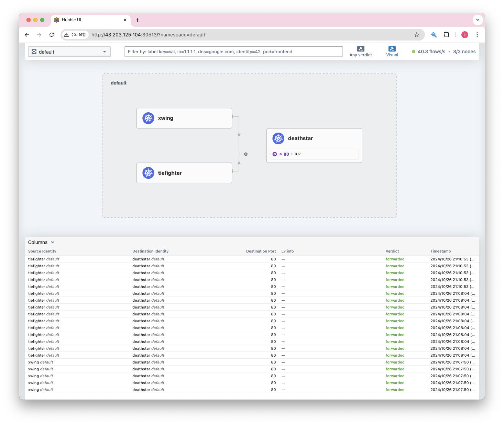Go back to previous page
This screenshot has width=504, height=425.
coord(27,35)
